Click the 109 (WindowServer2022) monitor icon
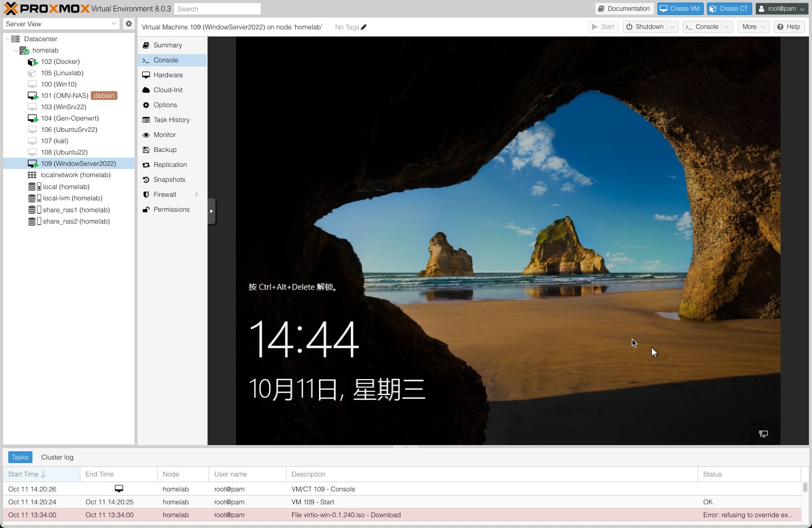 (33, 164)
